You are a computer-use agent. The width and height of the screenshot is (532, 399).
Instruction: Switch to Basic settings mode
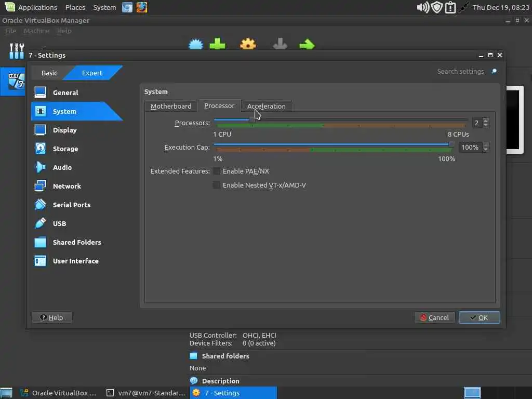point(49,73)
